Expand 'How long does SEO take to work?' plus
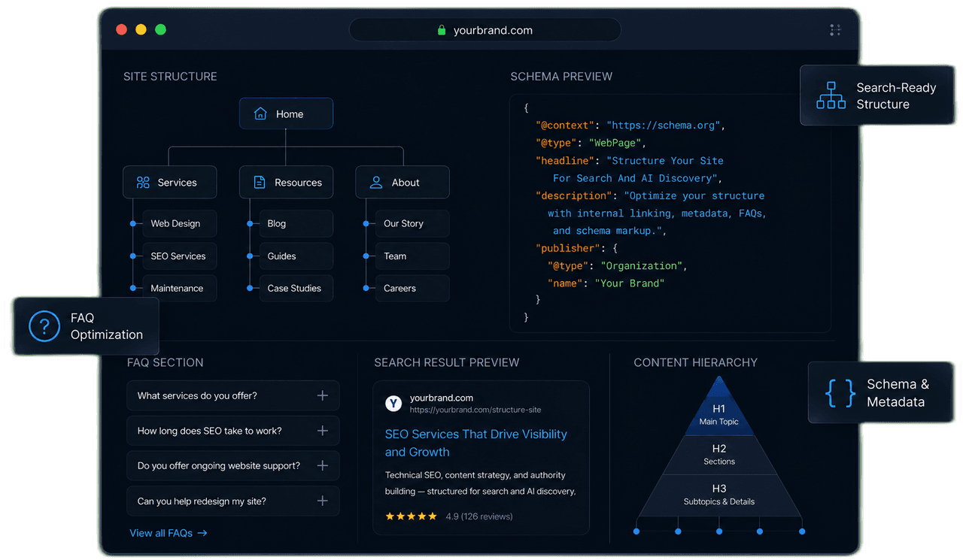Viewport: 963px width, 560px height. 322,431
